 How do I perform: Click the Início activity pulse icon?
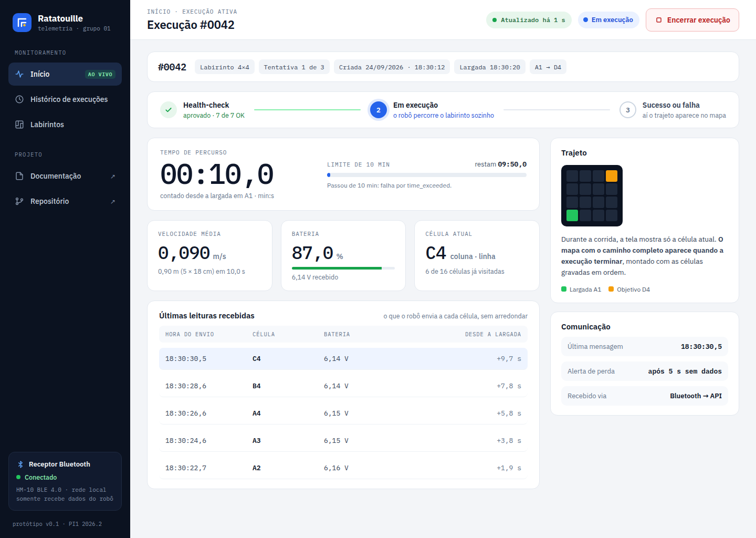[19, 74]
